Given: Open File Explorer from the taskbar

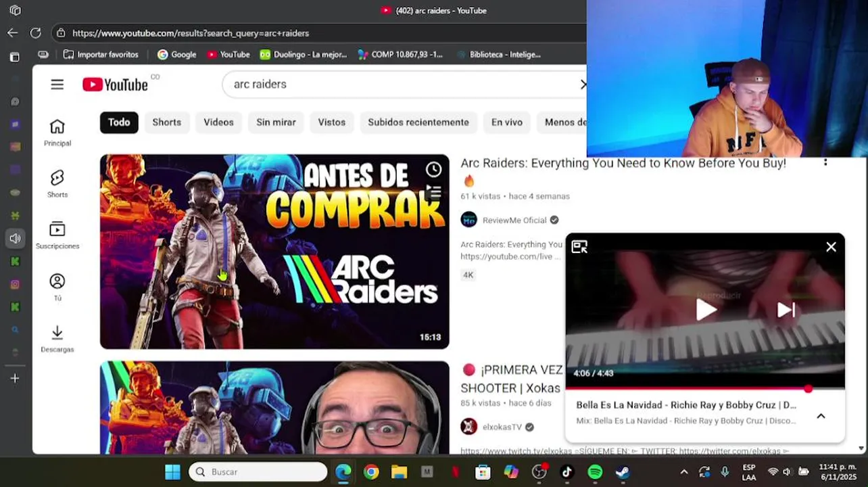Looking at the screenshot, I should (x=399, y=472).
